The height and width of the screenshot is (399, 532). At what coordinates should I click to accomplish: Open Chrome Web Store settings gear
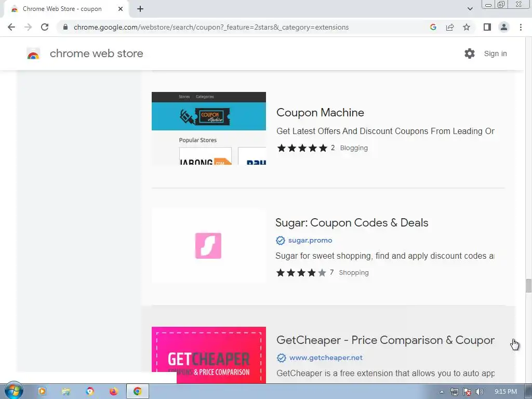tap(470, 54)
